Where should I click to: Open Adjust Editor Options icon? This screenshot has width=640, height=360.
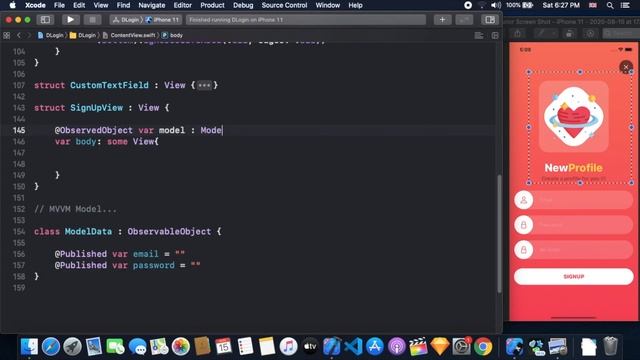(x=479, y=36)
